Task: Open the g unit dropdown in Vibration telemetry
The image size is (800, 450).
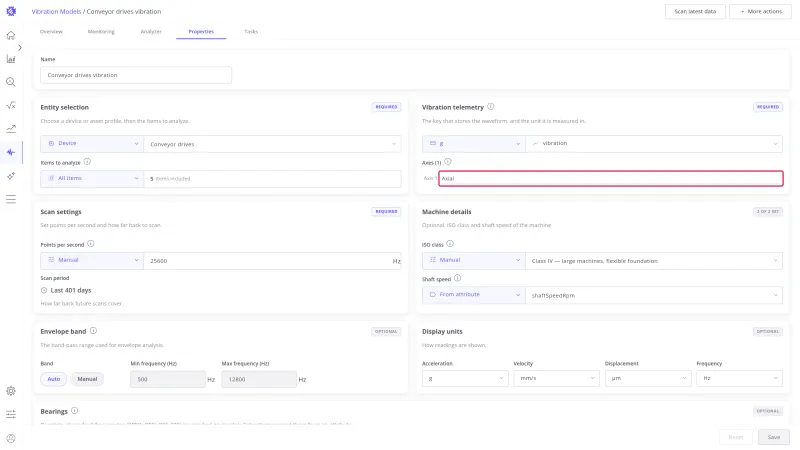Action: point(473,144)
